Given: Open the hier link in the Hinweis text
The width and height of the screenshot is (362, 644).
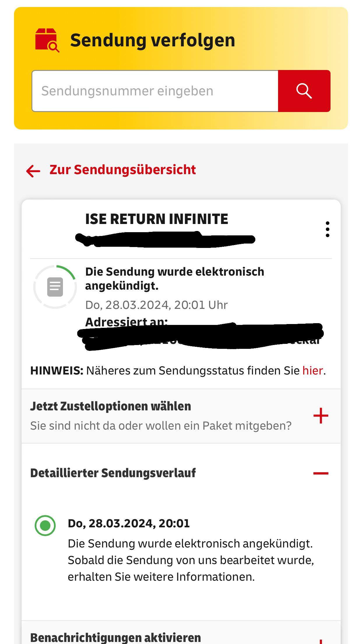Looking at the screenshot, I should point(312,371).
